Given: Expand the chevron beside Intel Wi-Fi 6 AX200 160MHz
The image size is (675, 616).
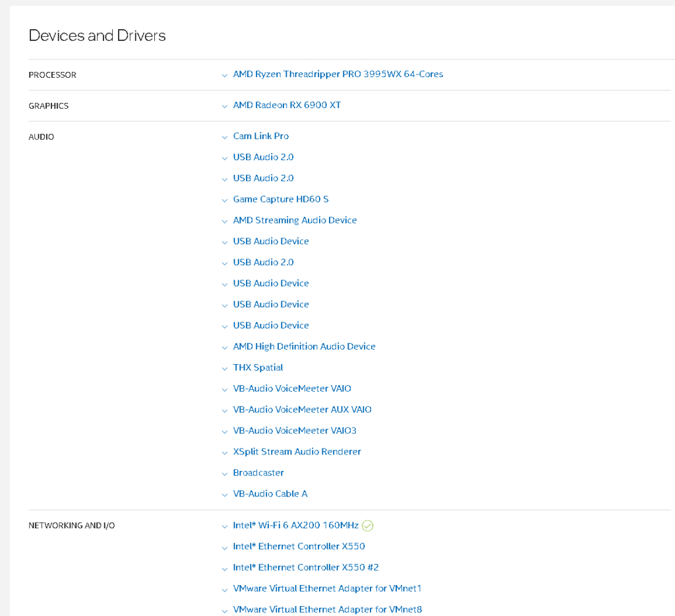Looking at the screenshot, I should click(x=224, y=526).
